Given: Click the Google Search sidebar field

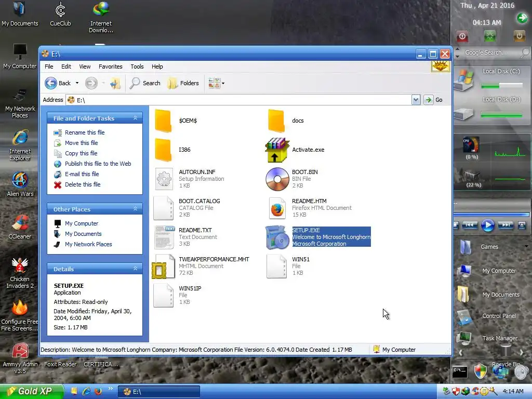Looking at the screenshot, I should click(491, 52).
